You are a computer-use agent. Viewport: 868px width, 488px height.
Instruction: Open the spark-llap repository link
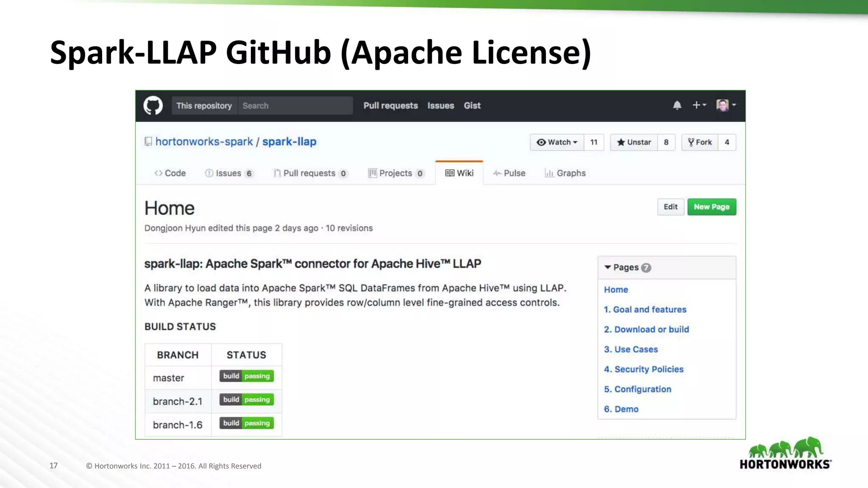click(289, 141)
